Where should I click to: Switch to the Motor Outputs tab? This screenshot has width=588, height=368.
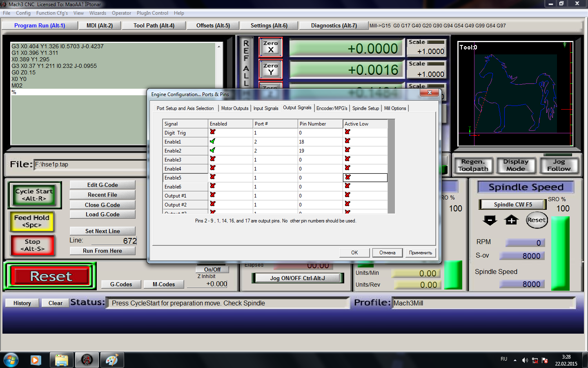pyautogui.click(x=235, y=108)
